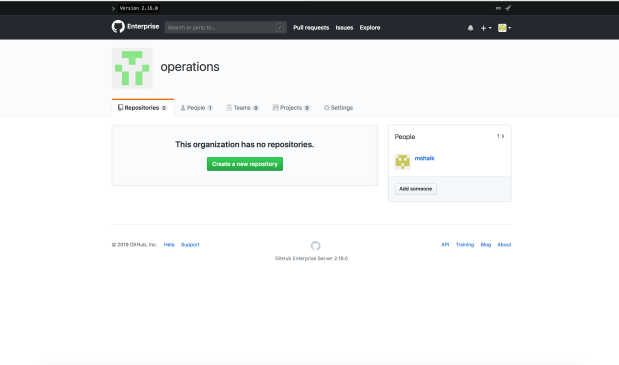This screenshot has width=619, height=365.
Task: Click the rocket icon in top bar
Action: pyautogui.click(x=508, y=8)
